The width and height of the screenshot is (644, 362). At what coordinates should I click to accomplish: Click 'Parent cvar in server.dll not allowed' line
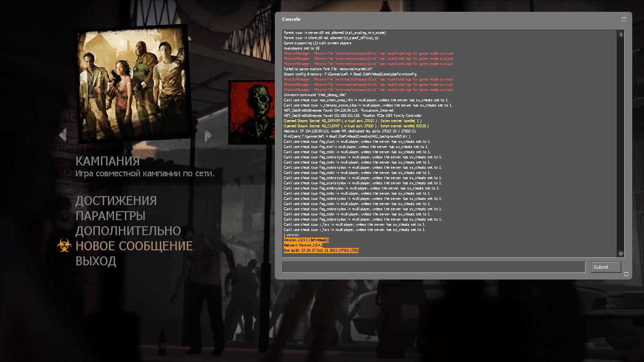335,33
